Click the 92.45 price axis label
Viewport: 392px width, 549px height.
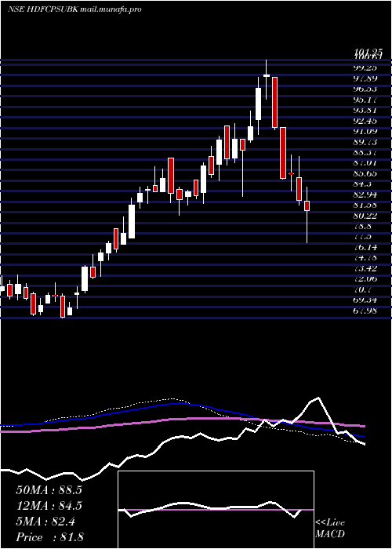pos(365,121)
